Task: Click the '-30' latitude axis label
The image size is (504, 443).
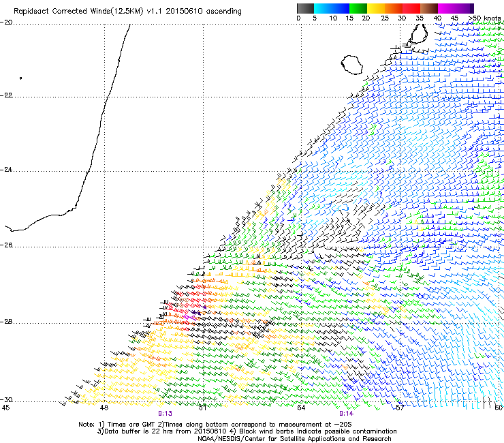Action: coord(6,399)
